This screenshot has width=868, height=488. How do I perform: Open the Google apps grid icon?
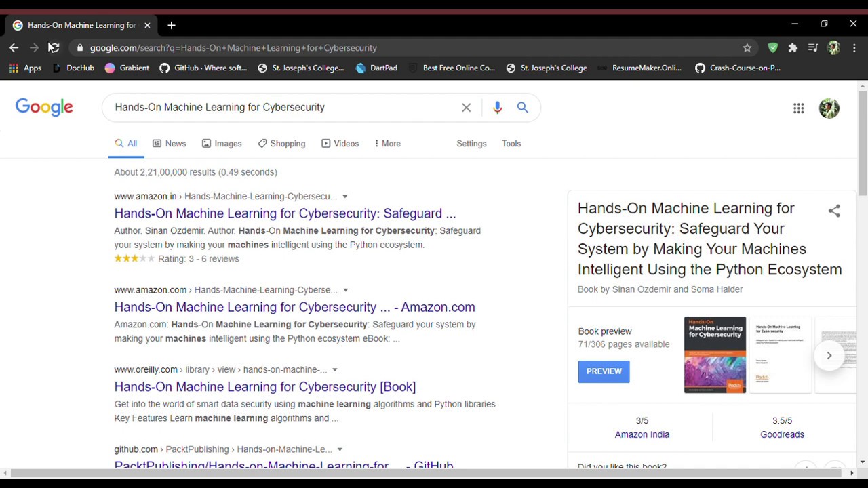798,108
